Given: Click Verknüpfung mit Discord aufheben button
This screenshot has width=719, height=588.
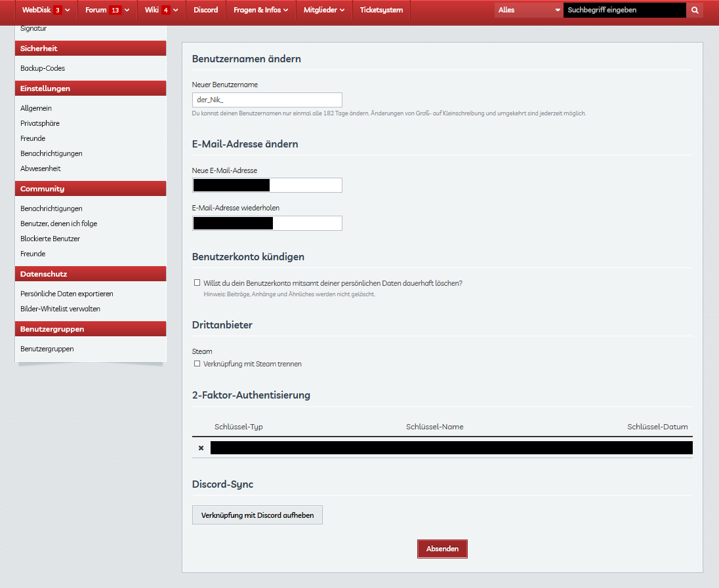Looking at the screenshot, I should click(257, 515).
